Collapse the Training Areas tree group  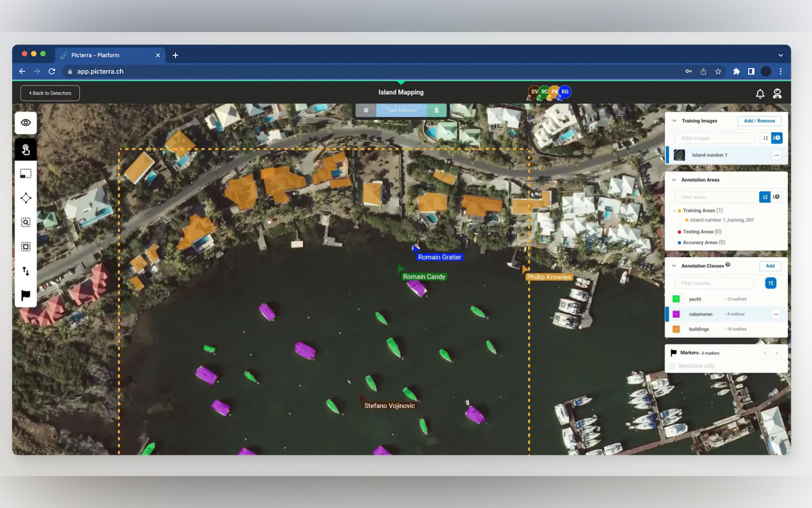pyautogui.click(x=674, y=211)
